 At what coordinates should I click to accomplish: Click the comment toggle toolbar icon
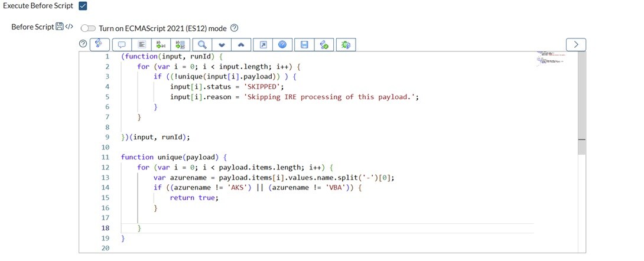pyautogui.click(x=122, y=44)
